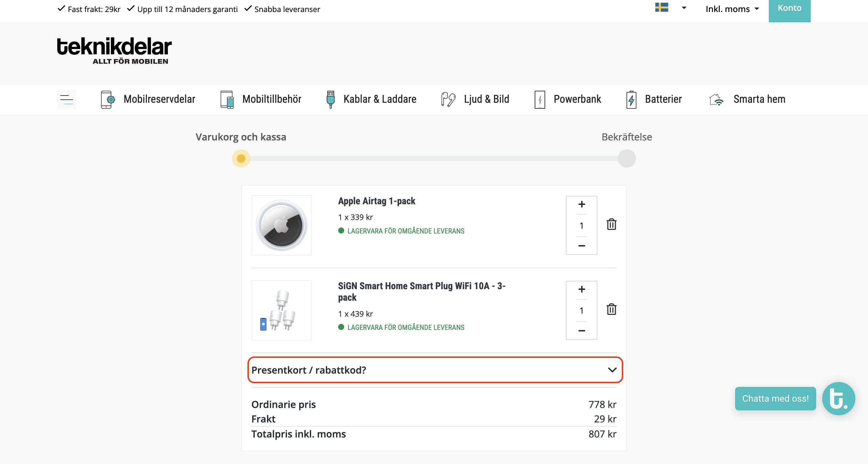Click the Smart Plug product thumbnail
Image resolution: width=868 pixels, height=464 pixels.
281,310
